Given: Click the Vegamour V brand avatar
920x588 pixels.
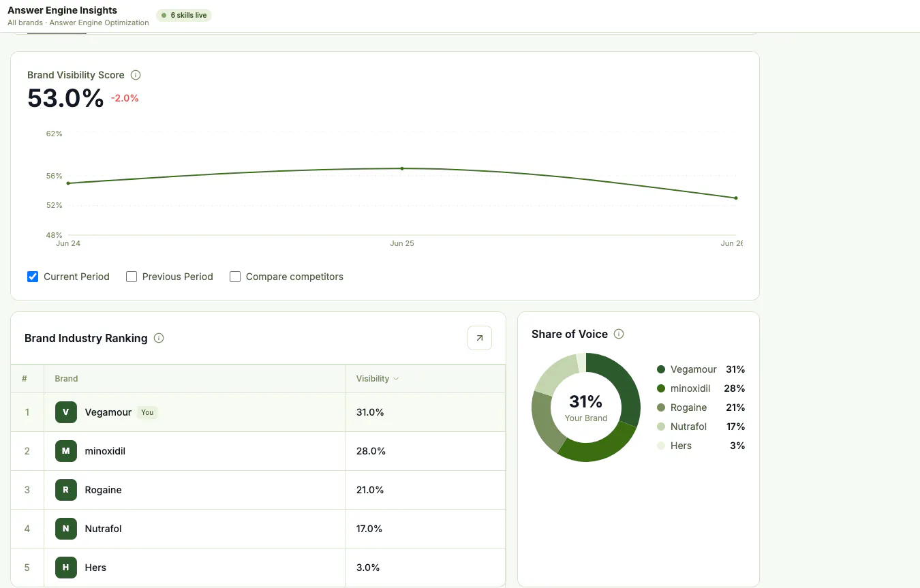Looking at the screenshot, I should click(66, 412).
